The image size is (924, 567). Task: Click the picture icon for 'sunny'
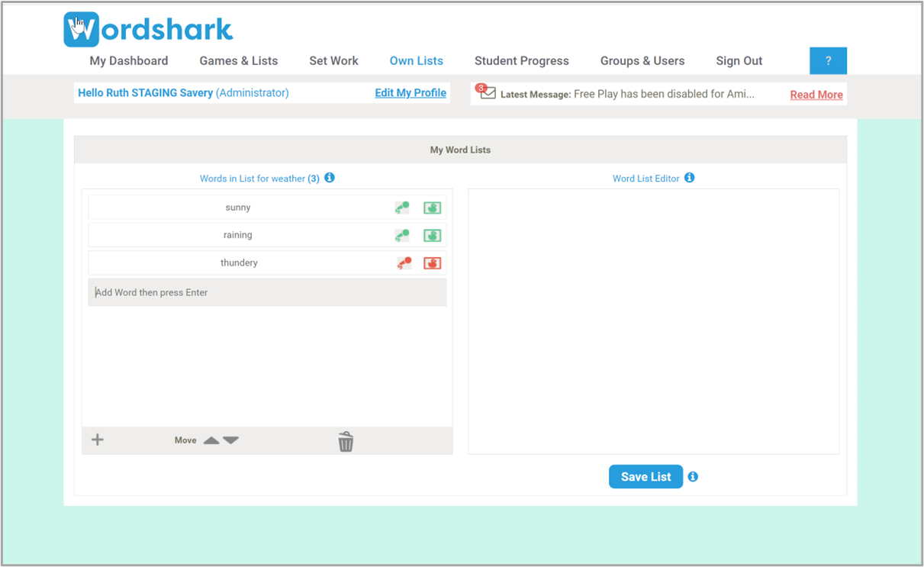[x=432, y=208]
